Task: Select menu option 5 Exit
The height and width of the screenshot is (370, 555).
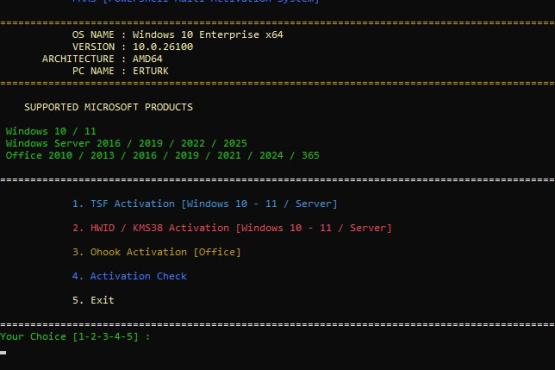Action: 93,300
